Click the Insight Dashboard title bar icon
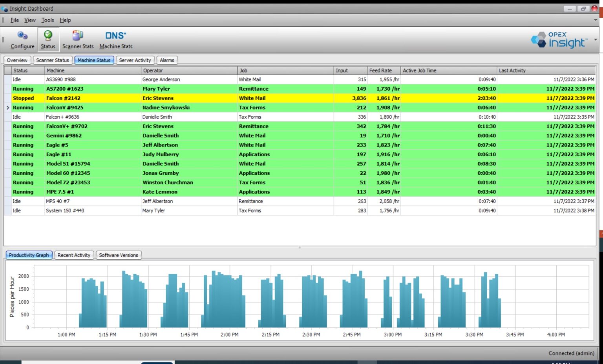 click(x=4, y=8)
